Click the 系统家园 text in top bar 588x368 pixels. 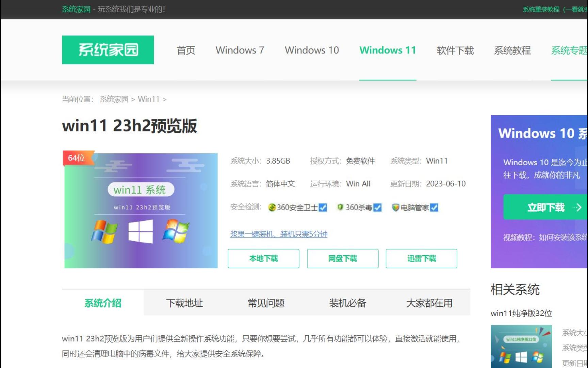(76, 9)
